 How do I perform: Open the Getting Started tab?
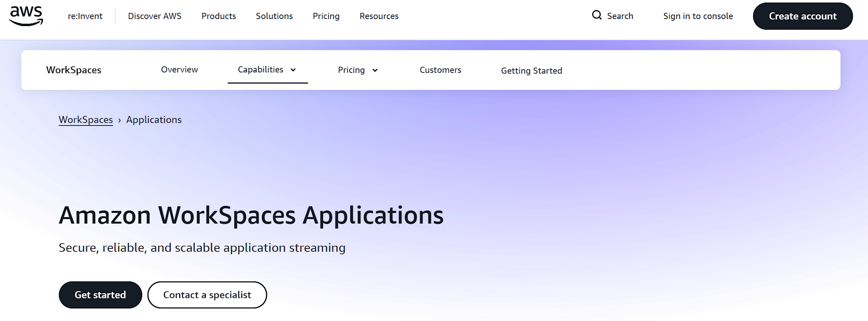click(532, 71)
